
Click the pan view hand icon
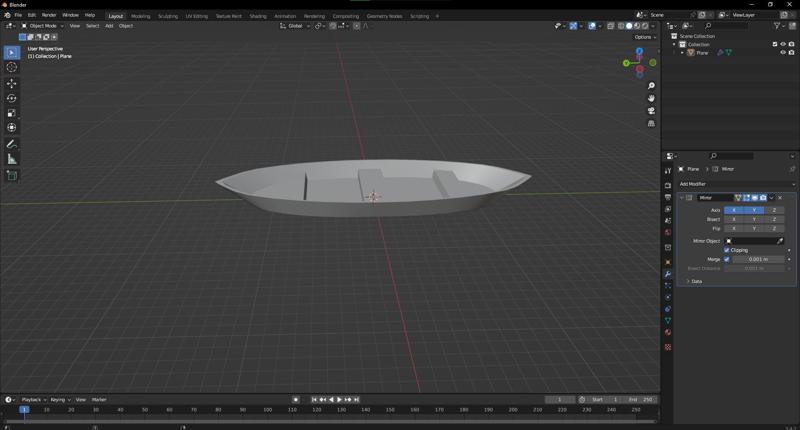point(651,98)
